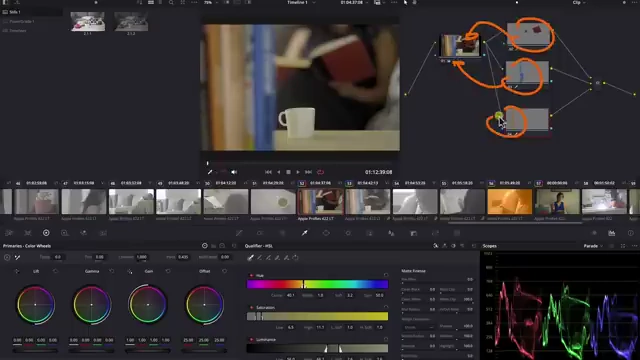Click the Contrast value 1.000 field

pos(142,257)
